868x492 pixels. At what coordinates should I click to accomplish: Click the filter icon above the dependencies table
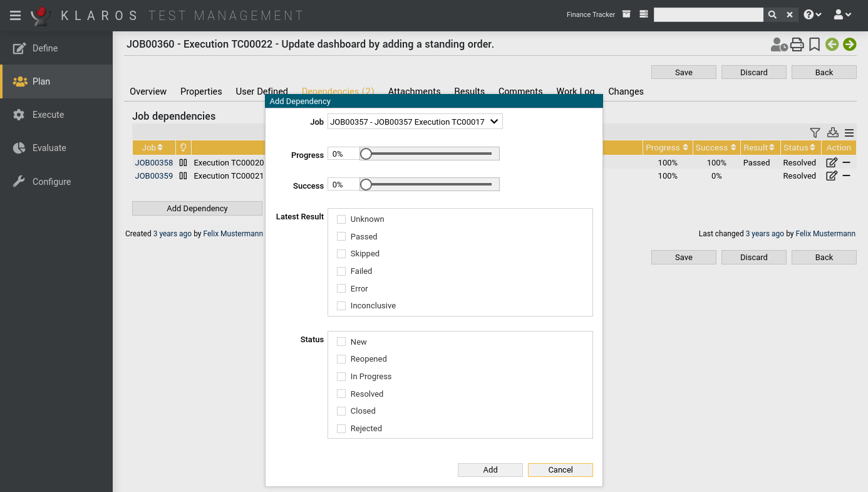(815, 133)
